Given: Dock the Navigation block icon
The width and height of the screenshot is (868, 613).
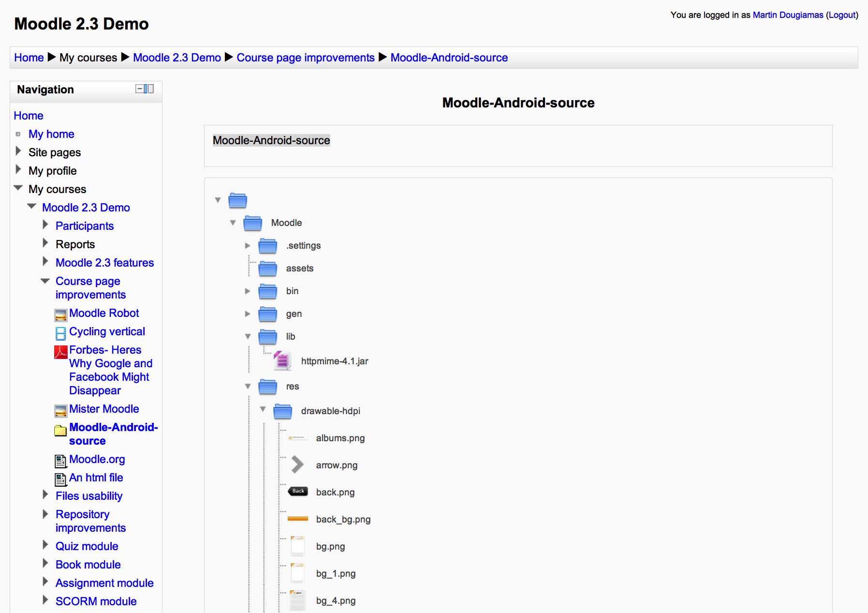Looking at the screenshot, I should (149, 89).
